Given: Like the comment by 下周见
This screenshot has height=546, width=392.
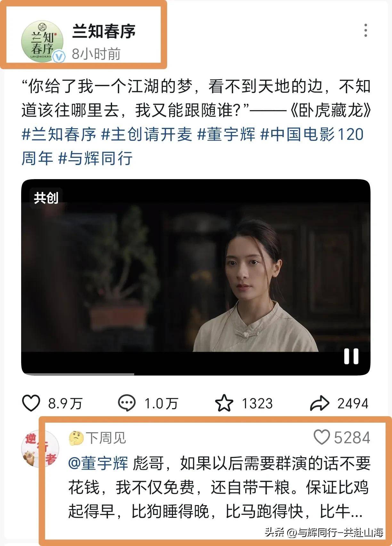Looking at the screenshot, I should point(322,437).
